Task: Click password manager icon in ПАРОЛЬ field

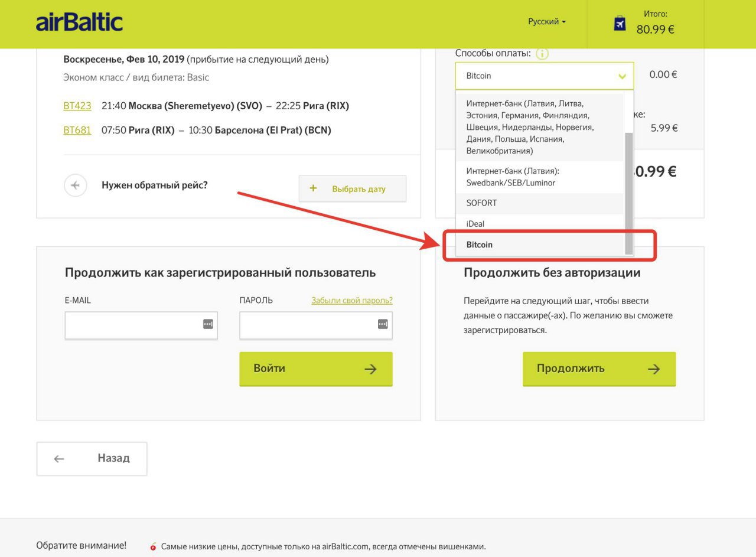Action: (x=383, y=324)
